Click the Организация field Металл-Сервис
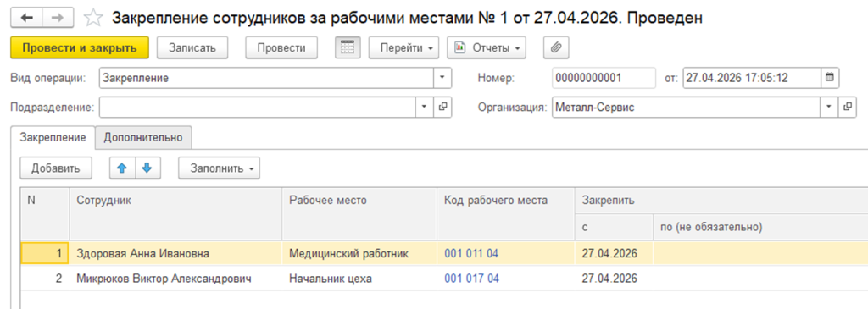Viewport: 868px width, 309px height. pos(686,108)
